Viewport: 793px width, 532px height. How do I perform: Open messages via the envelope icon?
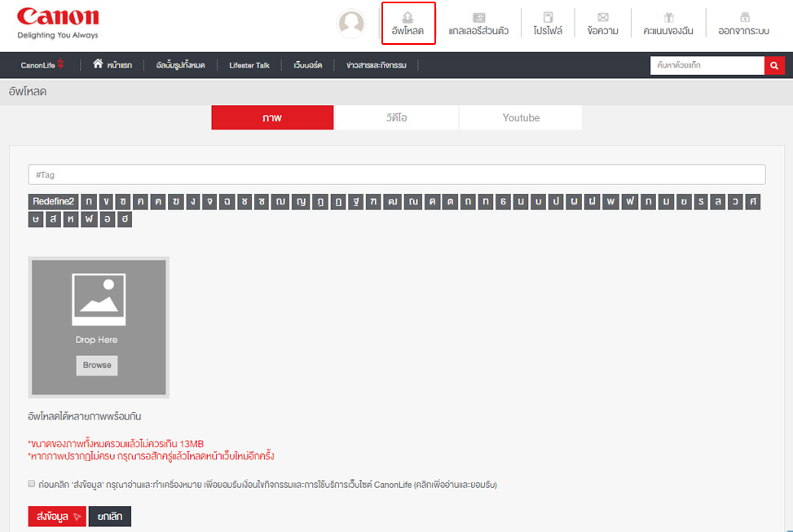click(x=602, y=17)
